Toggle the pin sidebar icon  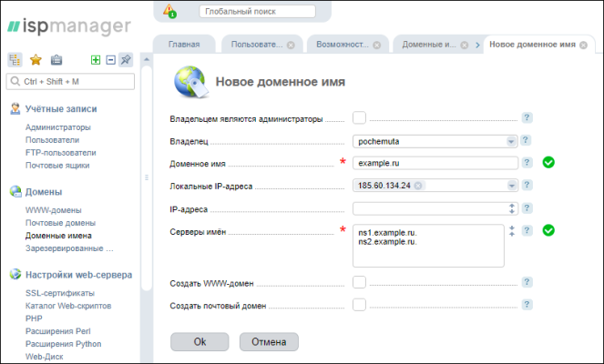click(x=126, y=60)
